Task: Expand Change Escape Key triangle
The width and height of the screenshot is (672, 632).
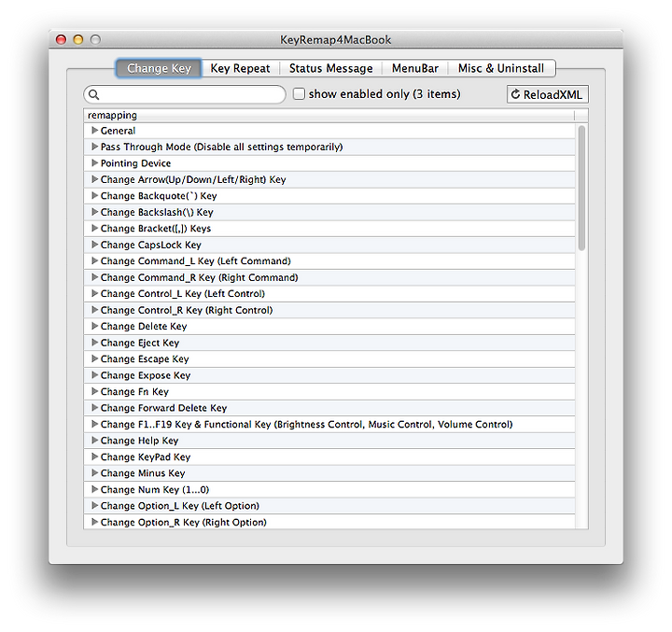Action: (x=94, y=358)
